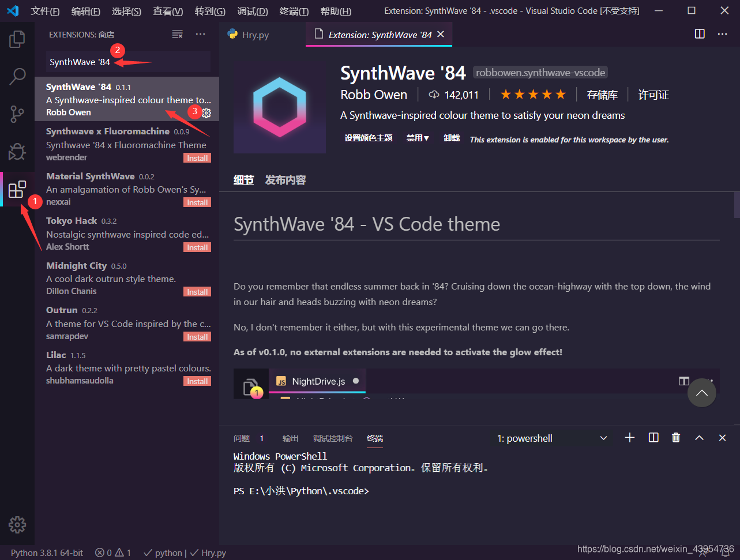This screenshot has height=560, width=740.
Task: Install Outrun extension
Action: pyautogui.click(x=197, y=337)
